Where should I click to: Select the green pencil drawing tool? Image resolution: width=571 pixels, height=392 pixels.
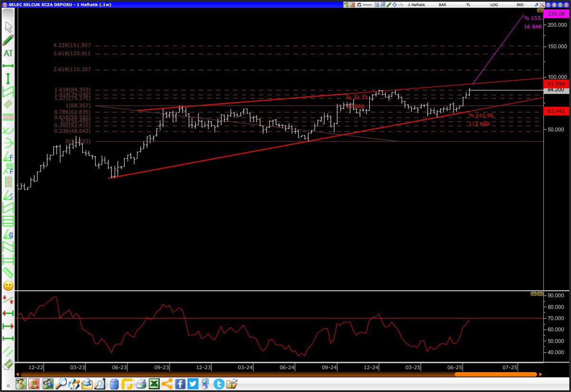pyautogui.click(x=8, y=39)
